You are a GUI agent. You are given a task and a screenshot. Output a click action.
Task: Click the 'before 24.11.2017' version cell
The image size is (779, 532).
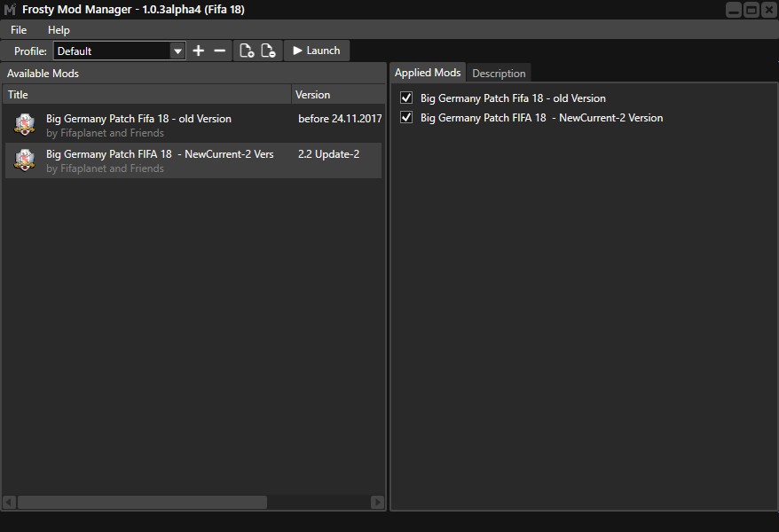[340, 119]
